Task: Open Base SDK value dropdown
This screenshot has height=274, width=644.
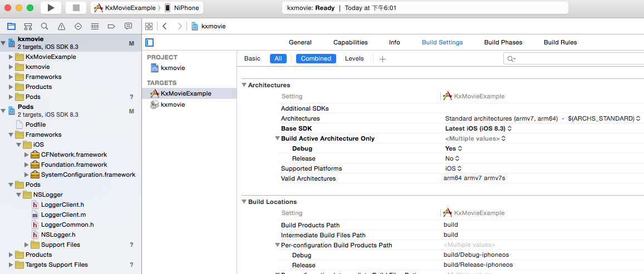Action: [x=479, y=128]
